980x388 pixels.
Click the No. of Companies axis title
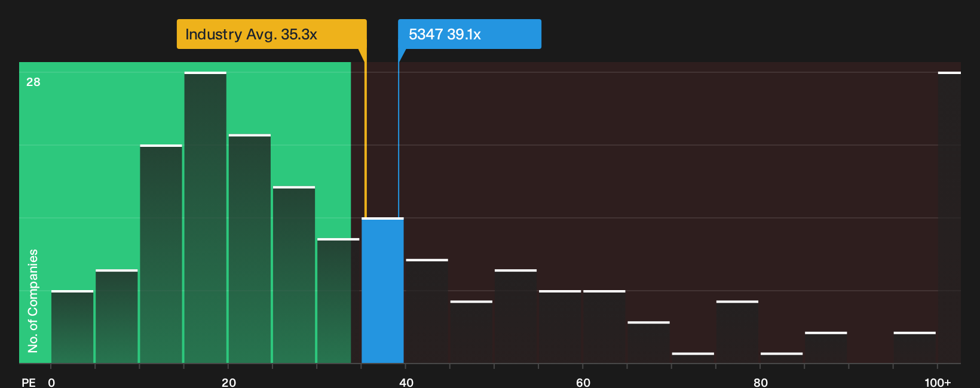(33, 301)
